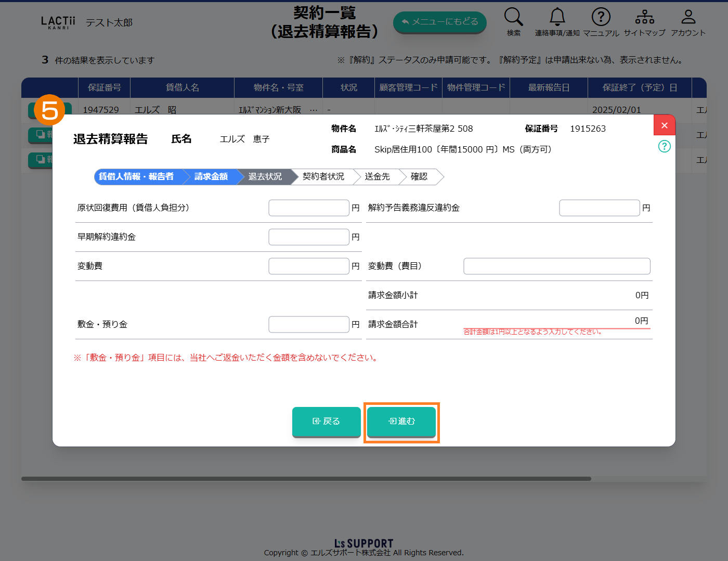Click the 解約予告義務違反違約金 input field
The image size is (728, 561).
(599, 208)
